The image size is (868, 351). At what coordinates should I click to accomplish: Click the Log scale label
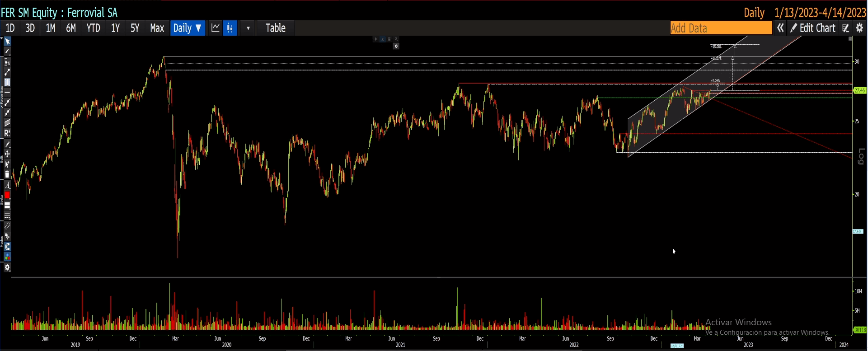click(x=861, y=156)
